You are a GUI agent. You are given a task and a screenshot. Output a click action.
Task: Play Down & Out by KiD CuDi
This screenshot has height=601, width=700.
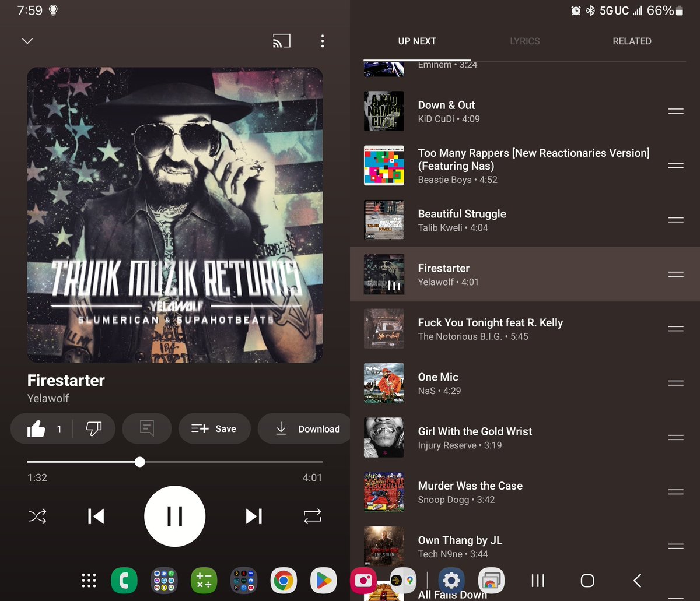click(525, 111)
